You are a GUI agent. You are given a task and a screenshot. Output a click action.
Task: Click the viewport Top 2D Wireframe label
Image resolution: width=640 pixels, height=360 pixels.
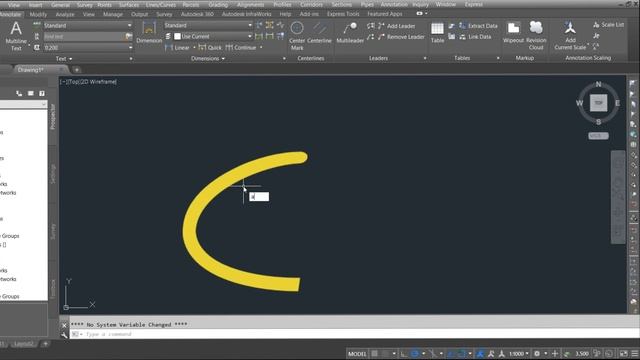coord(89,82)
